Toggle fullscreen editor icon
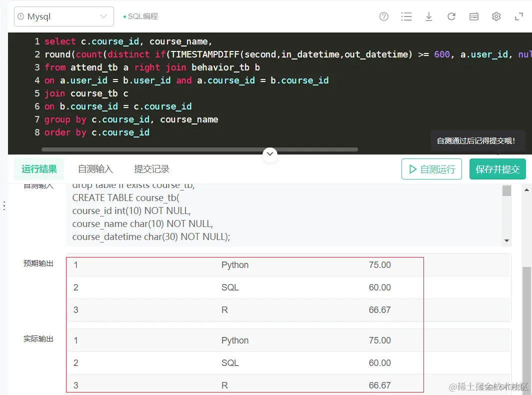 (x=519, y=16)
